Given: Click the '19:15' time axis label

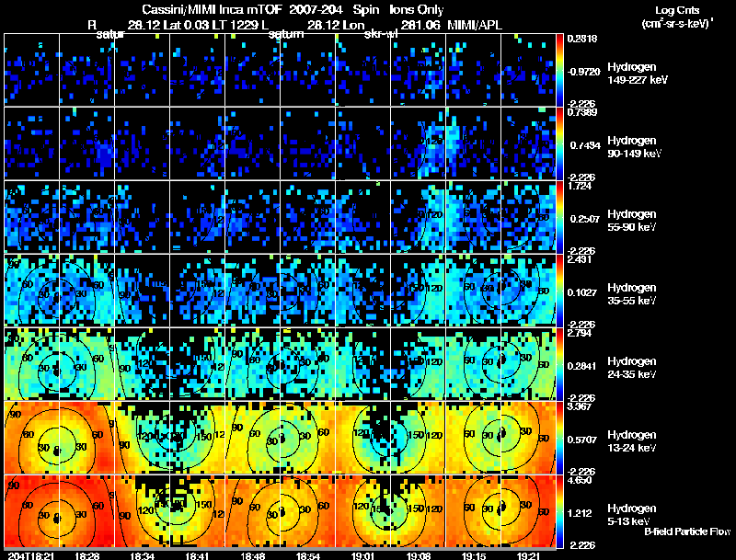Looking at the screenshot, I should (473, 555).
